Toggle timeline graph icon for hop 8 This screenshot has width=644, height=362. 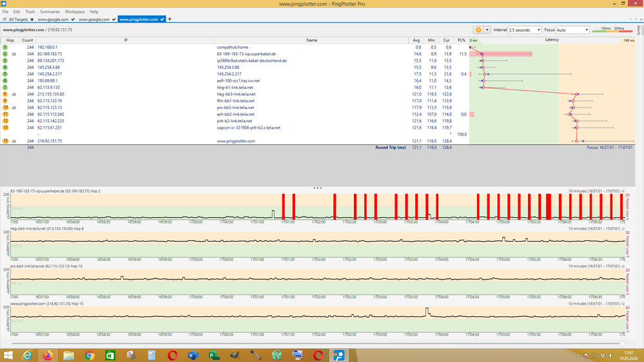[x=14, y=94]
